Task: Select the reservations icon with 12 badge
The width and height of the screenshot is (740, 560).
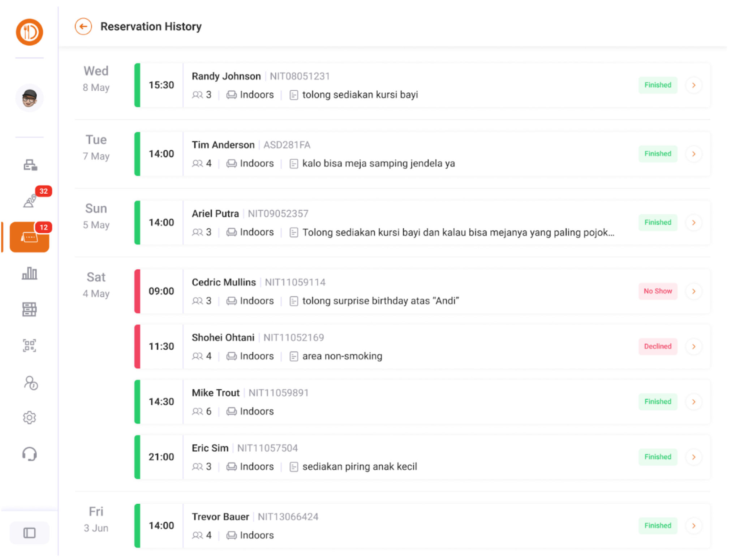Action: click(30, 237)
